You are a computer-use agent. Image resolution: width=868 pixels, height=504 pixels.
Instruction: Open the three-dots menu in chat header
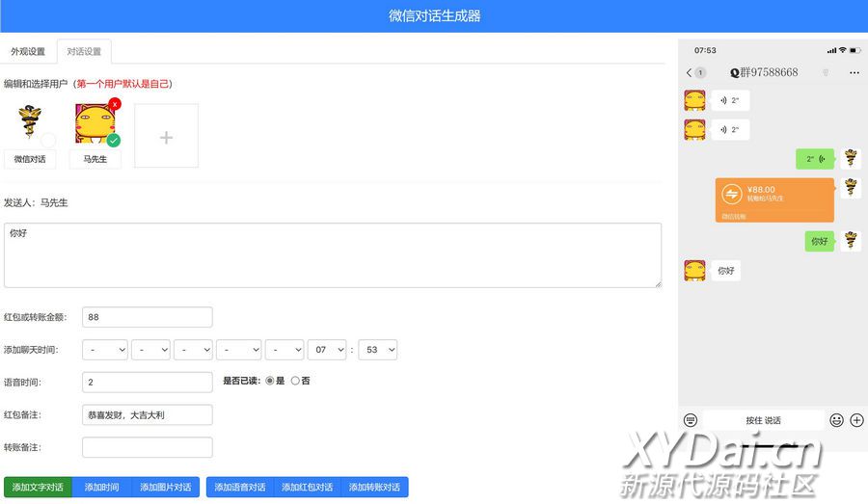pyautogui.click(x=854, y=72)
